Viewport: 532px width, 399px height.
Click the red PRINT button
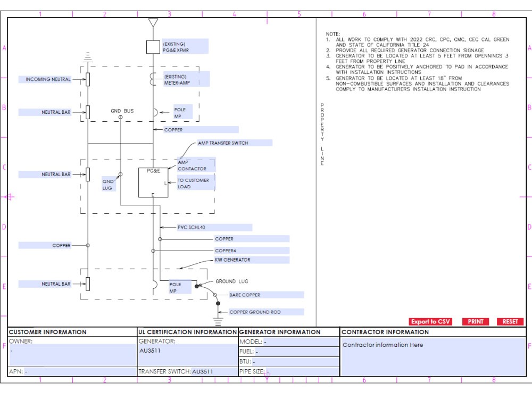pyautogui.click(x=475, y=322)
